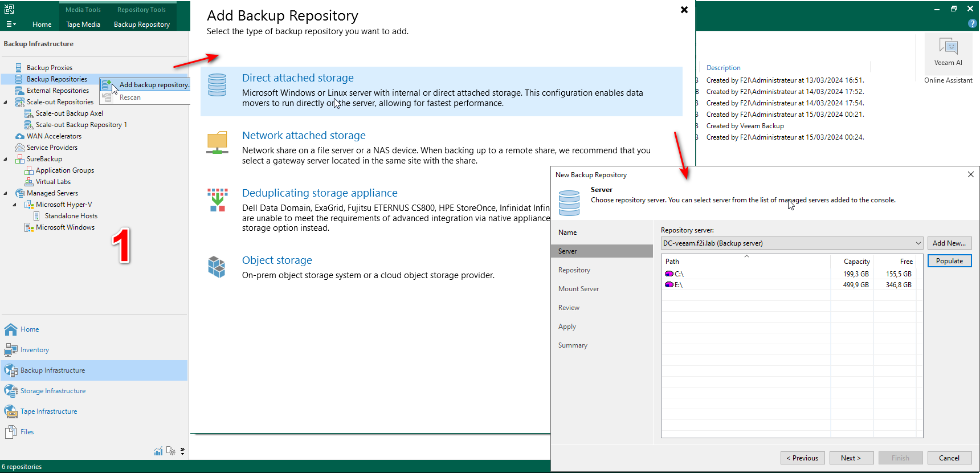Image resolution: width=980 pixels, height=473 pixels.
Task: Cancel the New Backup Repository wizard
Action: click(x=949, y=458)
